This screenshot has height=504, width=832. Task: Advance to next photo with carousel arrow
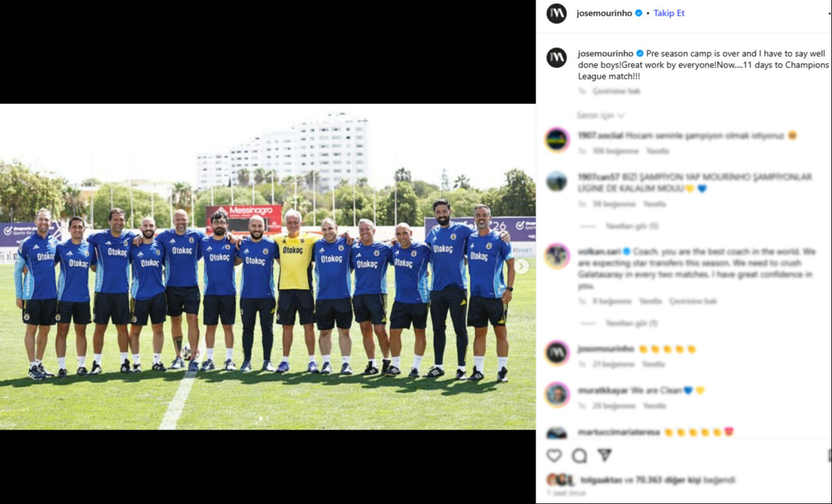click(x=521, y=266)
